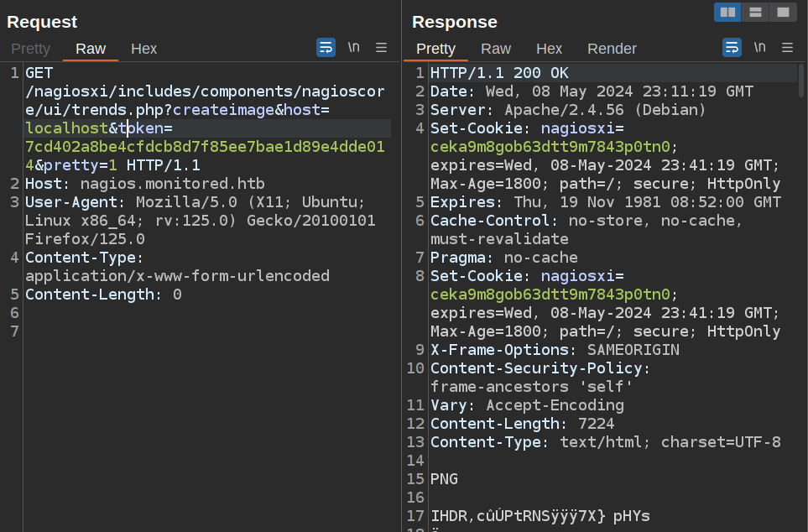
Task: Switch to top-bottom stacked layout view
Action: pos(755,13)
